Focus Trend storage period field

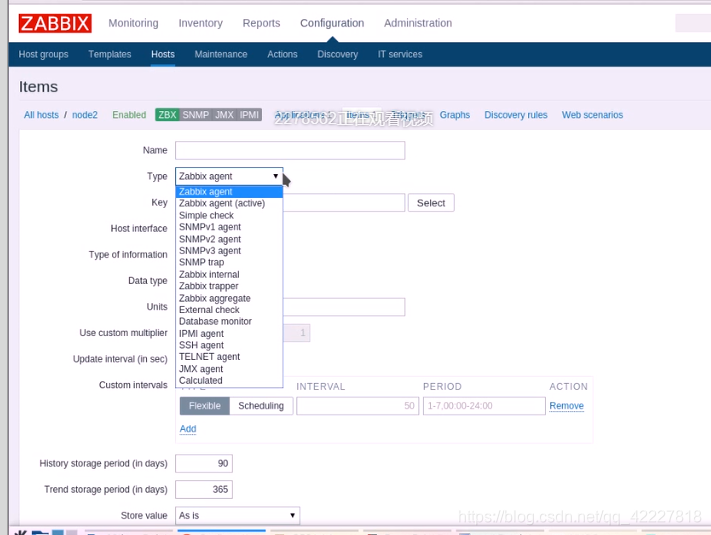click(x=204, y=490)
